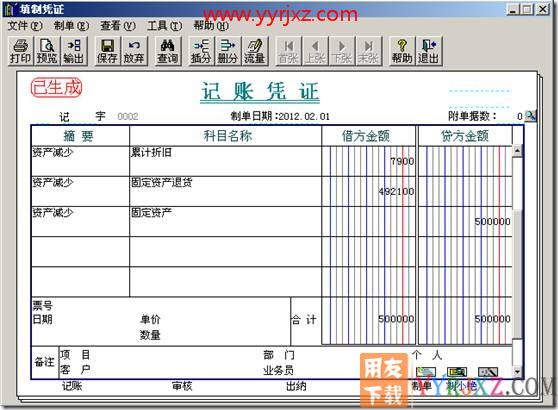Open 预览 (Preview) from the toolbar
Image resolution: width=558 pixels, height=410 pixels.
(47, 51)
